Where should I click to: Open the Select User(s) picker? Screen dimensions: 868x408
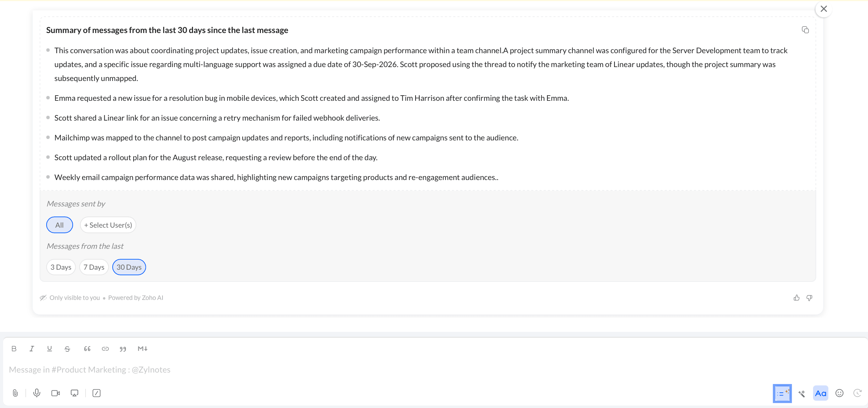[108, 225]
